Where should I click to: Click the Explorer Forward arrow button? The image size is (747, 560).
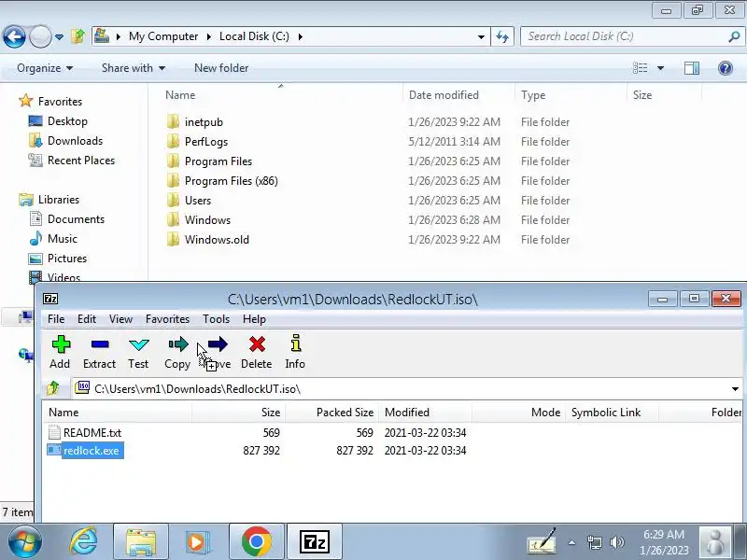pyautogui.click(x=40, y=36)
